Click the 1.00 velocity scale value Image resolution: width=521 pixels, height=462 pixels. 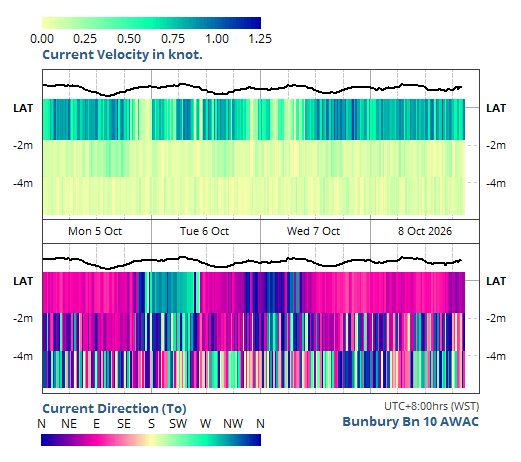click(x=217, y=39)
